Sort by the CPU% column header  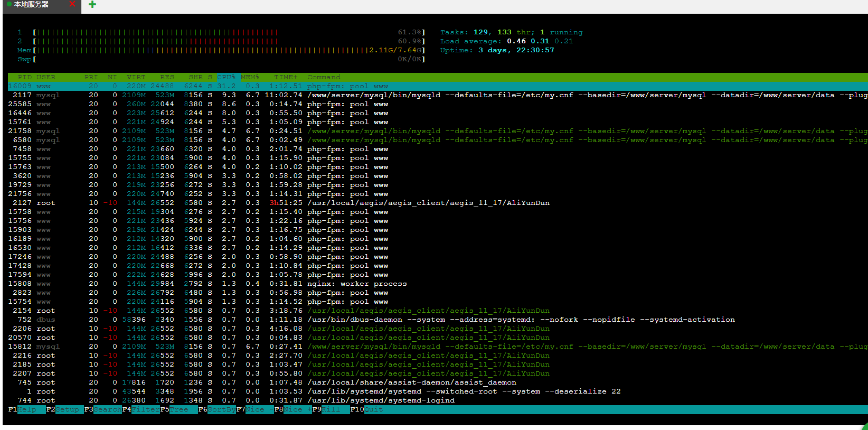tap(227, 77)
